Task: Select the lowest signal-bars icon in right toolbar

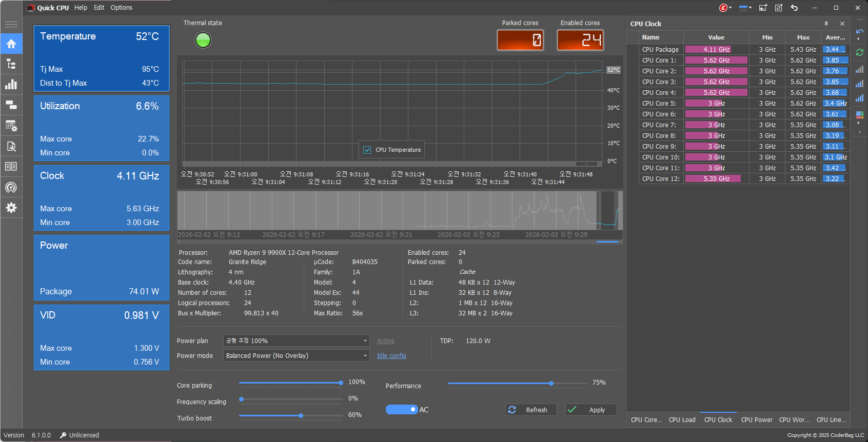Action: pyautogui.click(x=860, y=70)
